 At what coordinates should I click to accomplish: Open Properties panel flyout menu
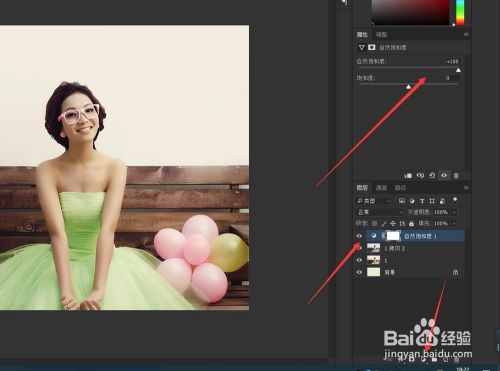click(466, 34)
